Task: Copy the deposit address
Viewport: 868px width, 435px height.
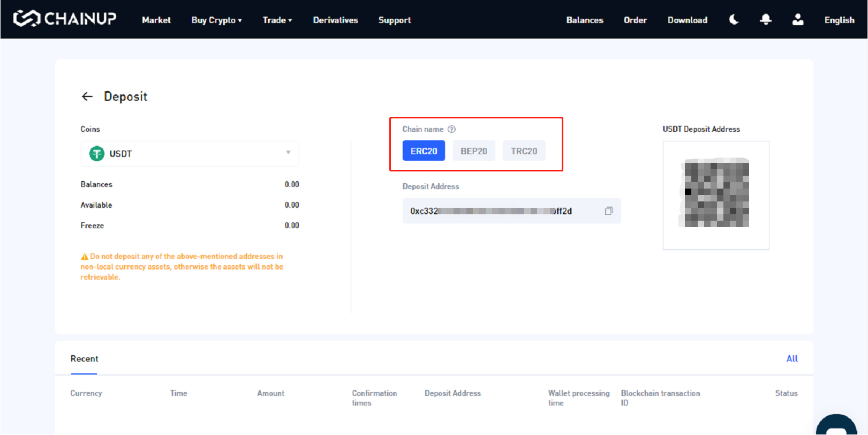Action: [x=608, y=211]
